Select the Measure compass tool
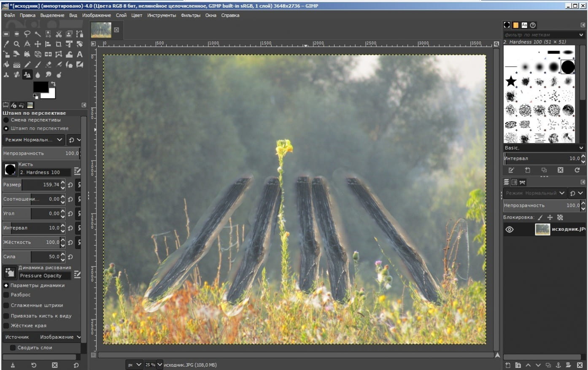This screenshot has height=370, width=588. click(x=27, y=44)
